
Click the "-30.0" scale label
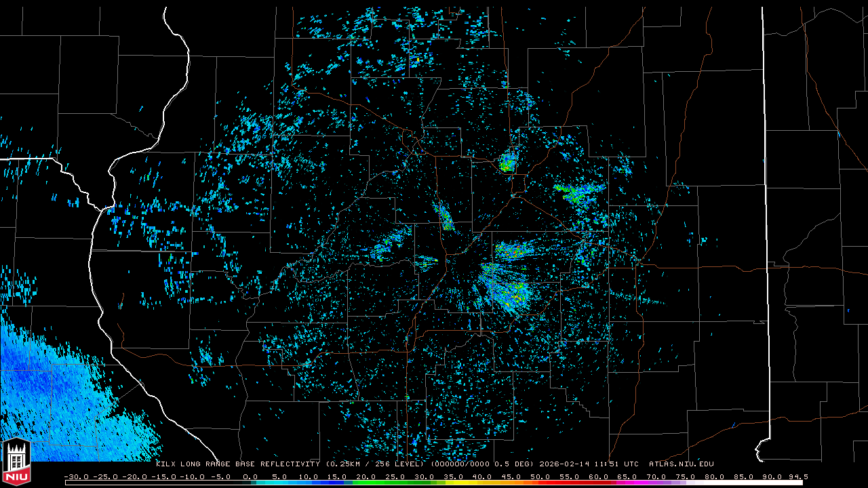point(77,476)
